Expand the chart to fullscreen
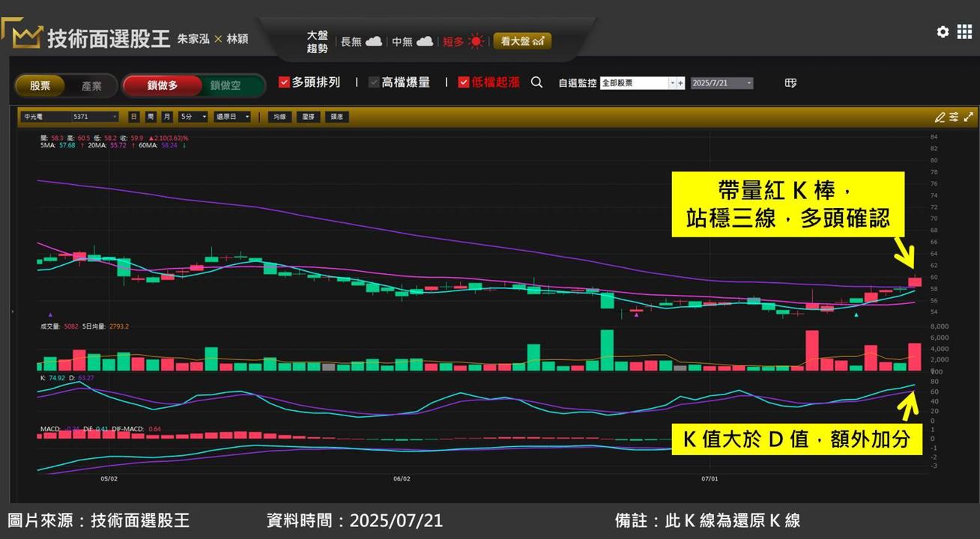This screenshot has height=539, width=980. (x=969, y=117)
